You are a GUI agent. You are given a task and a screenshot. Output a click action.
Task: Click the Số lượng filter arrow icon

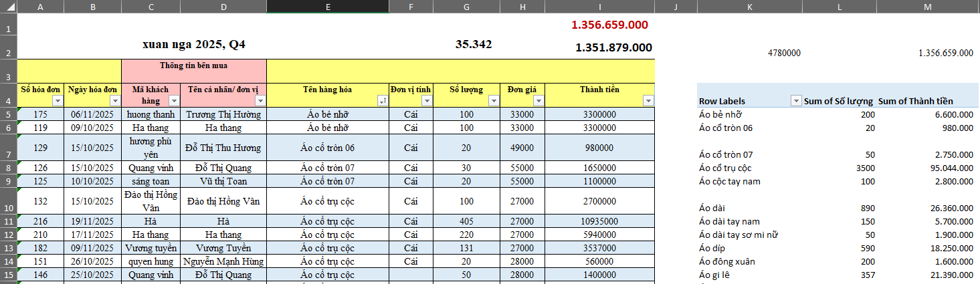(x=494, y=101)
